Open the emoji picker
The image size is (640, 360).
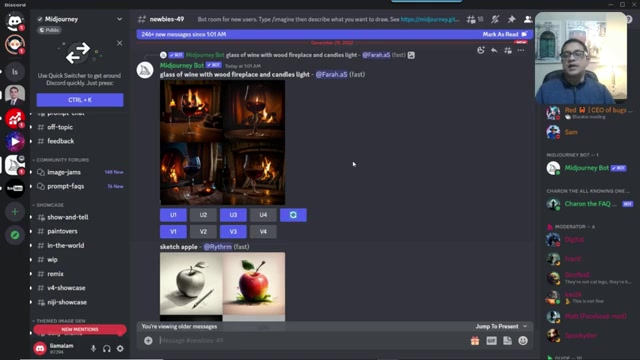523,340
